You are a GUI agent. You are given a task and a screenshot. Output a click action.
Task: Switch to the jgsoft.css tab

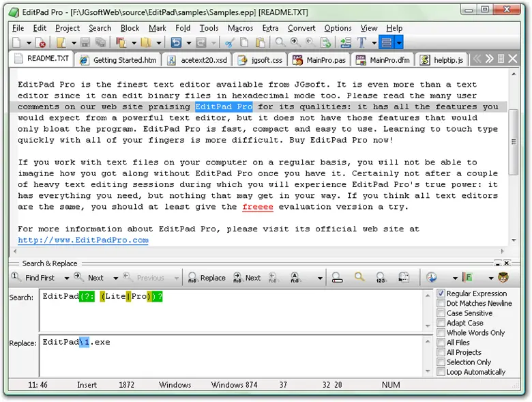tap(261, 60)
